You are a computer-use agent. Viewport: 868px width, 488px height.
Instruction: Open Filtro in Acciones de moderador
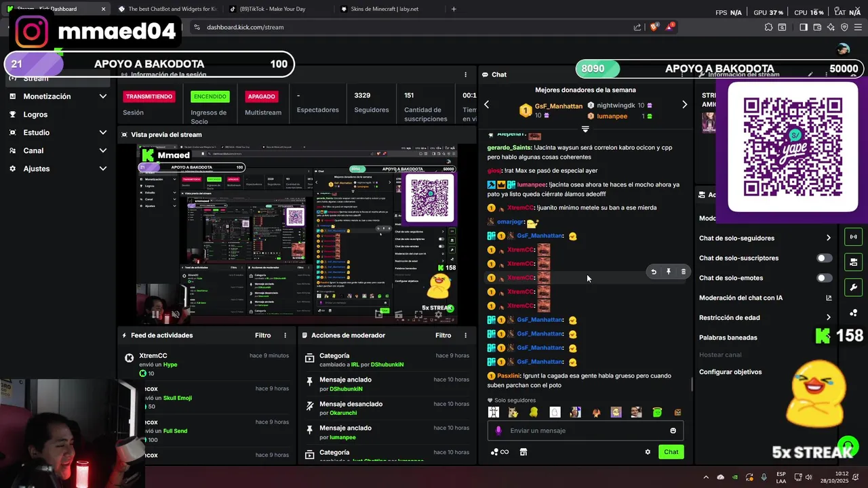click(x=443, y=335)
